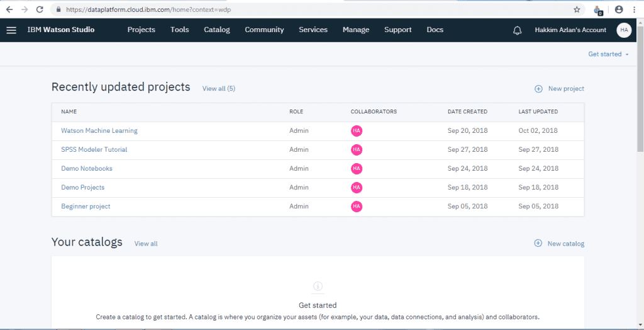
Task: Open SPSS Modeler Tutorial project
Action: [x=94, y=150]
